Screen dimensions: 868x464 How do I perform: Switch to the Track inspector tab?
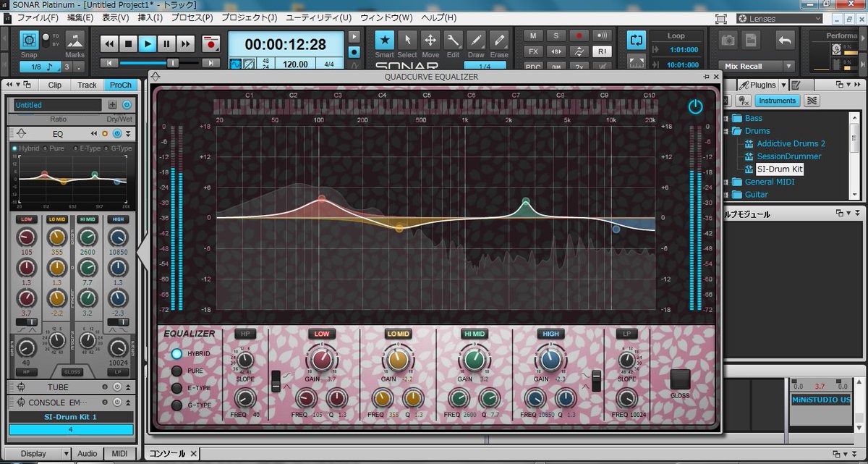point(87,85)
